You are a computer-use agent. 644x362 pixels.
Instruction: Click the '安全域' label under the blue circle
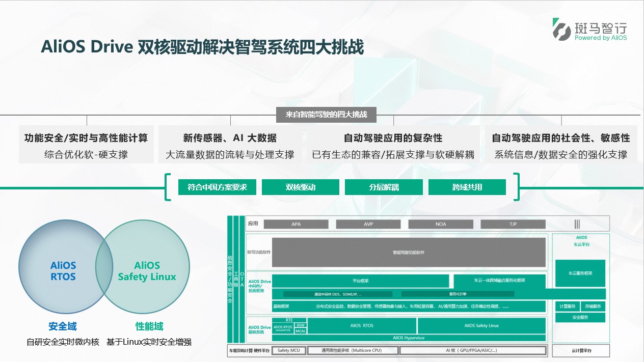coord(63,326)
